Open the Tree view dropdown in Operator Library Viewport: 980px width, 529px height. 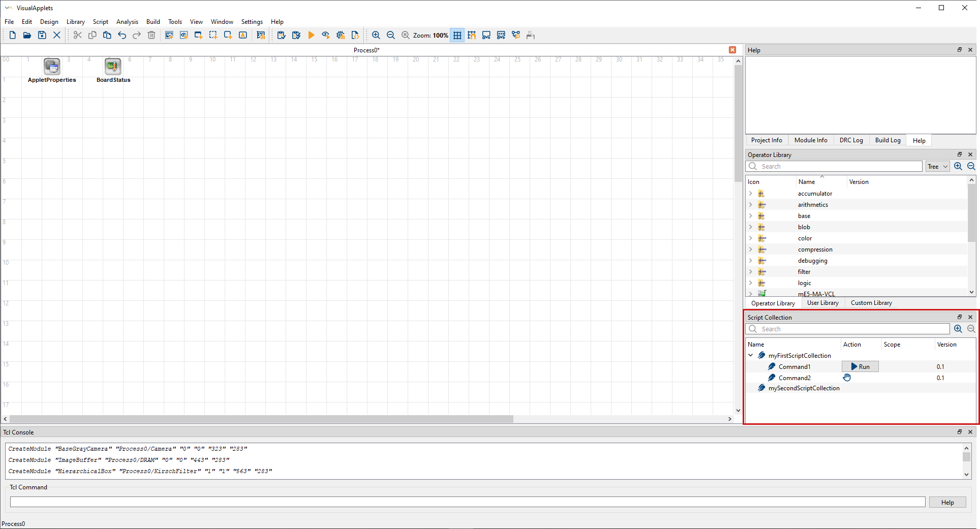pyautogui.click(x=937, y=166)
